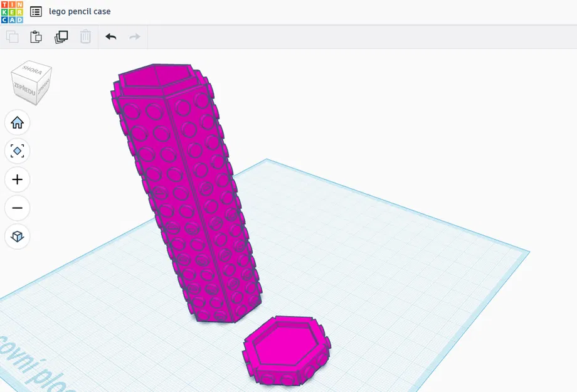Zoom out with the minus button

coord(18,208)
